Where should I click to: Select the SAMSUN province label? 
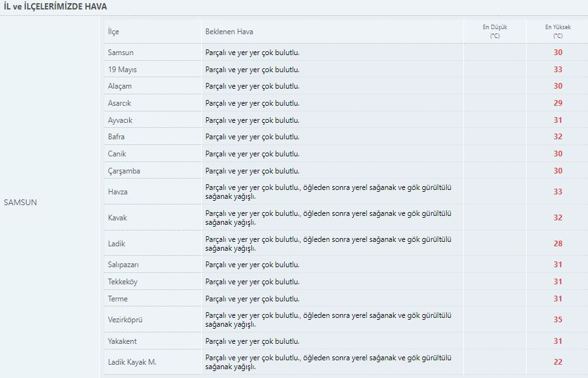click(x=20, y=203)
